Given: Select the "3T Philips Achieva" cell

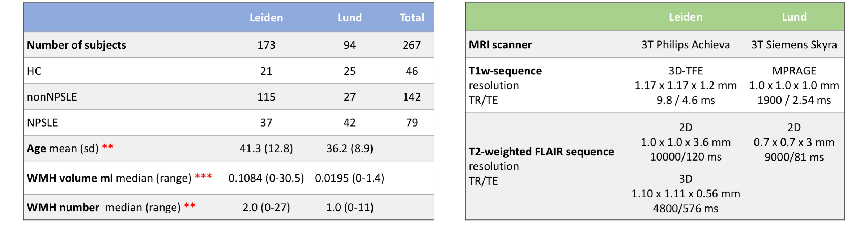Looking at the screenshot, I should click(685, 45).
